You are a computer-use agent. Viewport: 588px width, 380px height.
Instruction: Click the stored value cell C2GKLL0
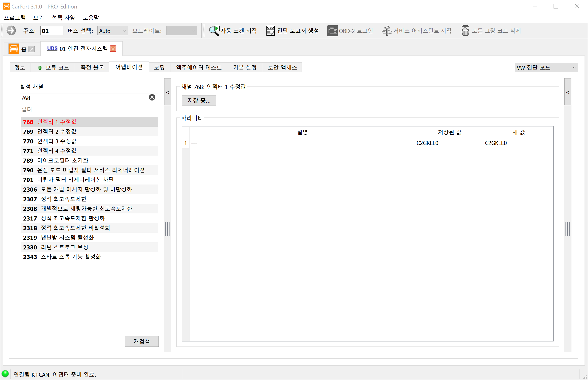[449, 143]
